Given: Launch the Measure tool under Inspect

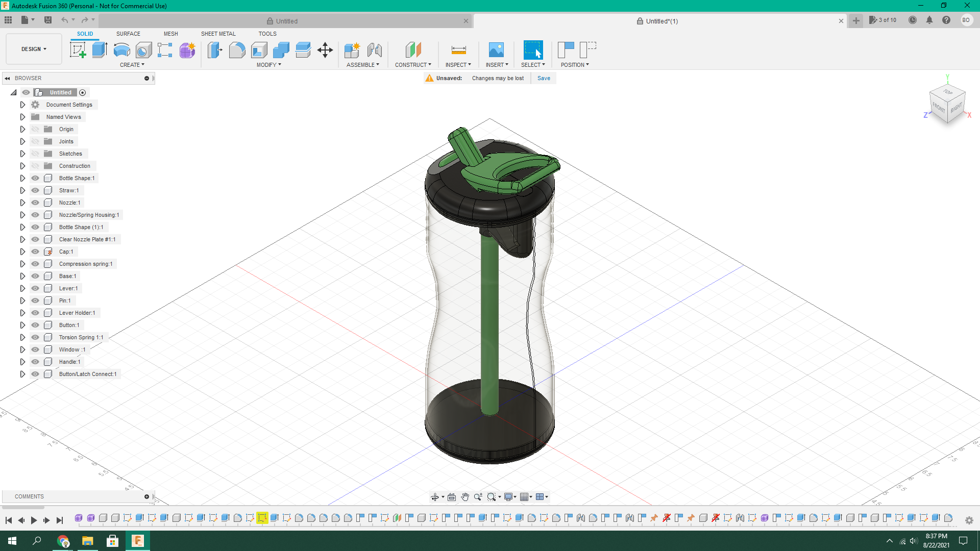Looking at the screenshot, I should click(x=458, y=49).
